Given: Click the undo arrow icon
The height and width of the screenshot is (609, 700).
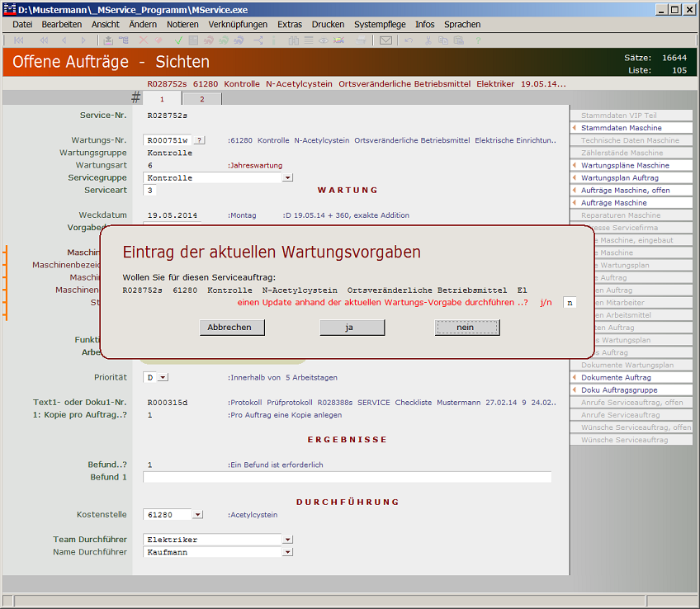Looking at the screenshot, I should coord(409,40).
